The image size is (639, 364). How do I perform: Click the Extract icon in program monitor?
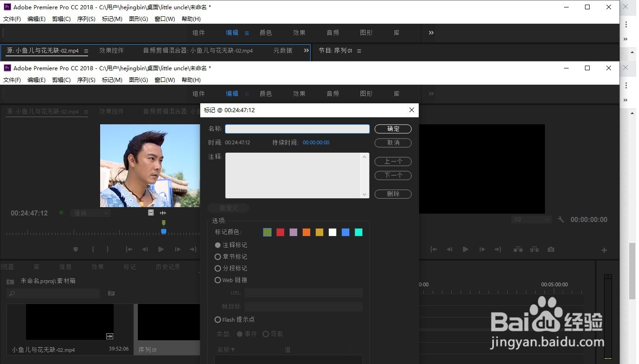(535, 249)
